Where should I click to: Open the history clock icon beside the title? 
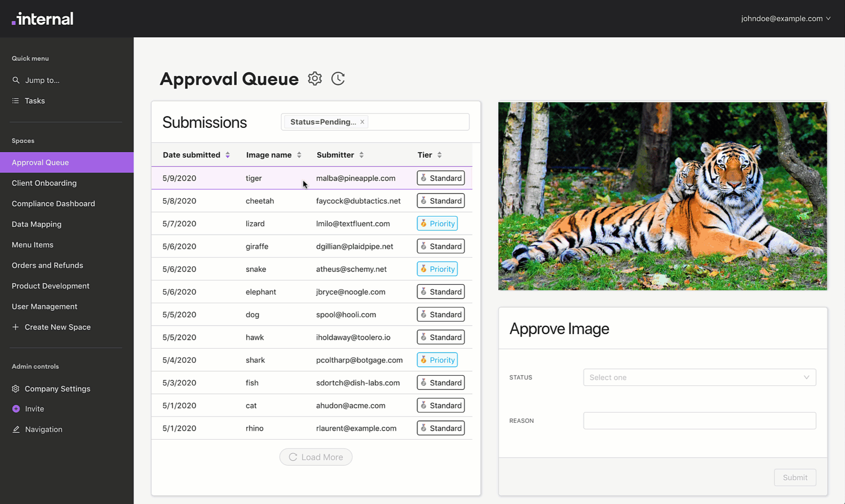[x=338, y=78]
